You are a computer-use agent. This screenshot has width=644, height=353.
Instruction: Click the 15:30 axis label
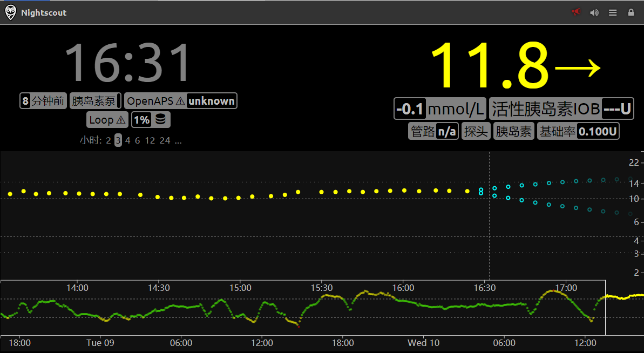coord(322,288)
